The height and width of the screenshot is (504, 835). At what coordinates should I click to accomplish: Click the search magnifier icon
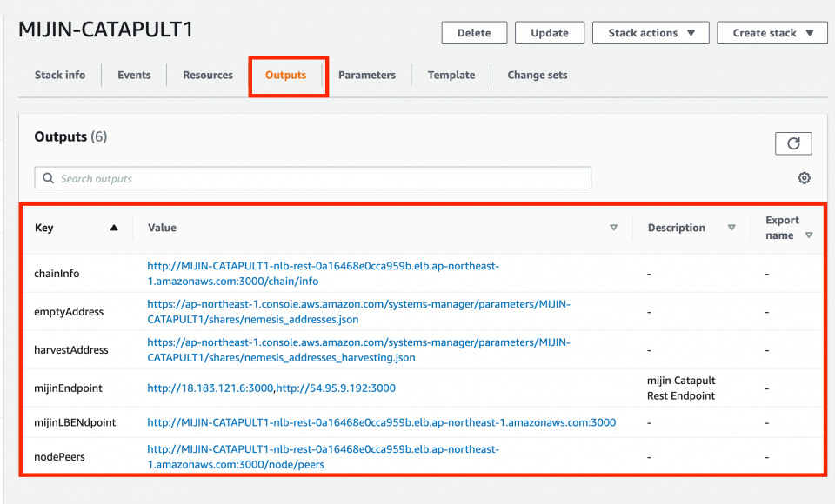tap(49, 178)
